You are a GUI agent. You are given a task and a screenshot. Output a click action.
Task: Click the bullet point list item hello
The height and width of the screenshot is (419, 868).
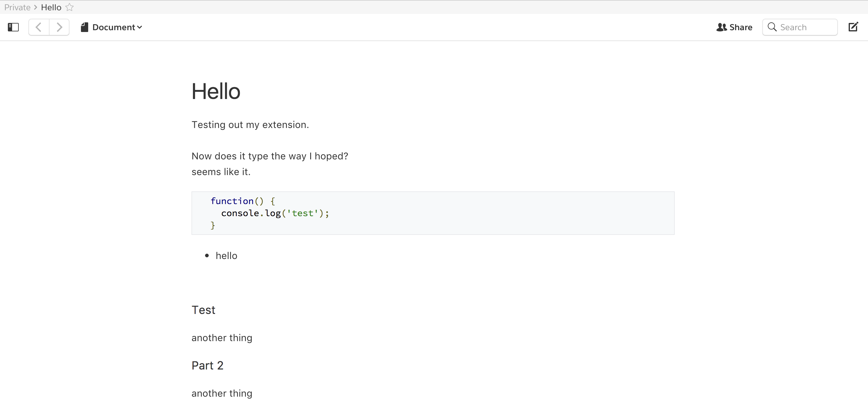click(227, 256)
